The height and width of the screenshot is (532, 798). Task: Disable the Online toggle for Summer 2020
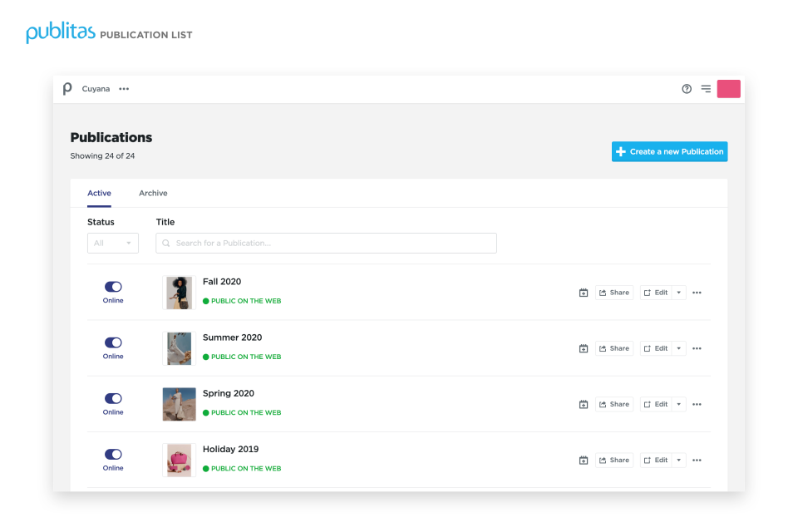[x=112, y=342]
